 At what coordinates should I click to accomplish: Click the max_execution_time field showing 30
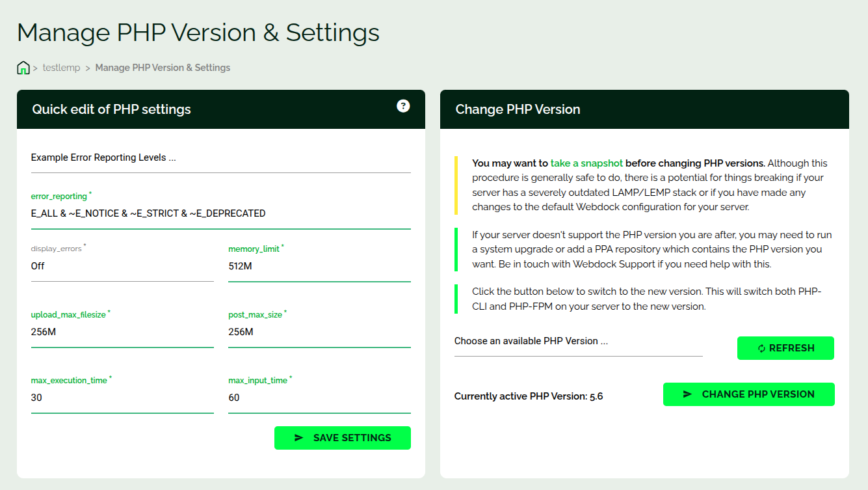pyautogui.click(x=122, y=398)
